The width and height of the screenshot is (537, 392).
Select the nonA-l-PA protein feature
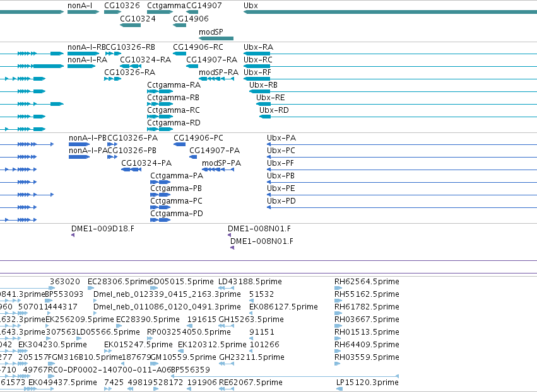[79, 157]
